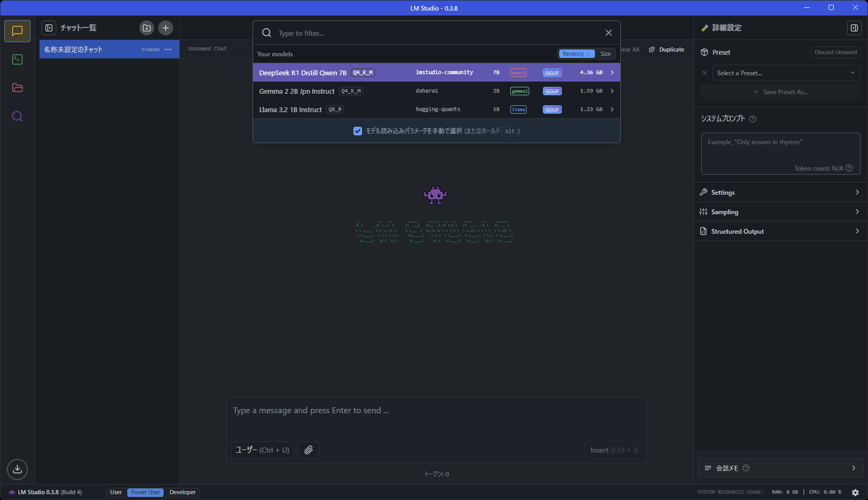Viewport: 868px width, 500px height.
Task: Click the lmstudio-community publisher name
Action: coord(445,73)
